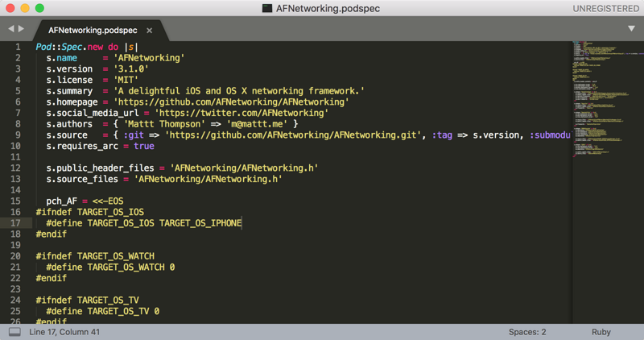
Task: Click the minimap code overview
Action: click(x=608, y=98)
